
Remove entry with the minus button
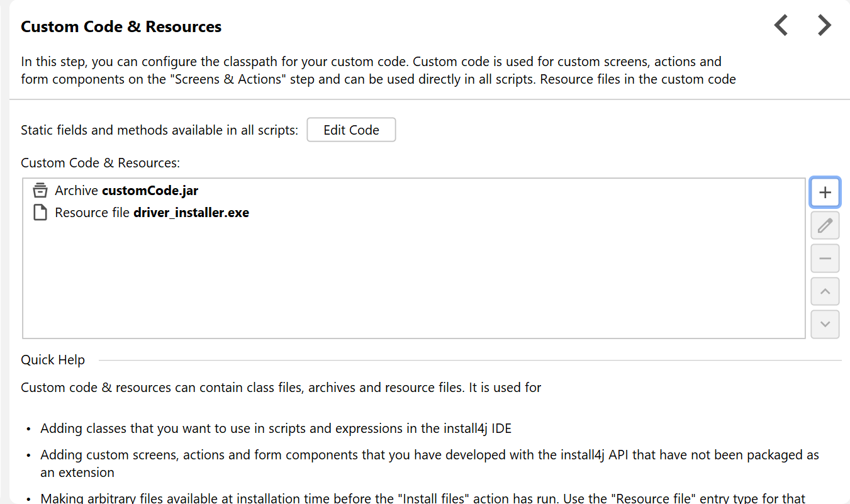pyautogui.click(x=825, y=259)
